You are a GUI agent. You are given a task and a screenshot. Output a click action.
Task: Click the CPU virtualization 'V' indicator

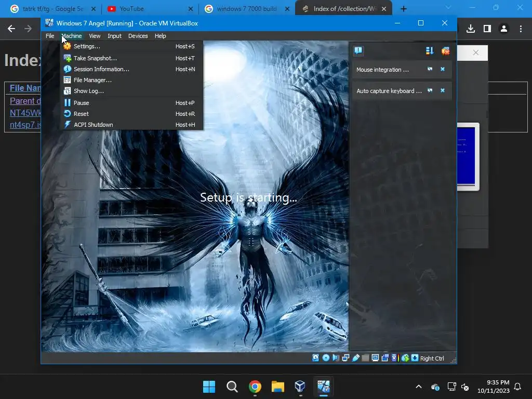395,358
